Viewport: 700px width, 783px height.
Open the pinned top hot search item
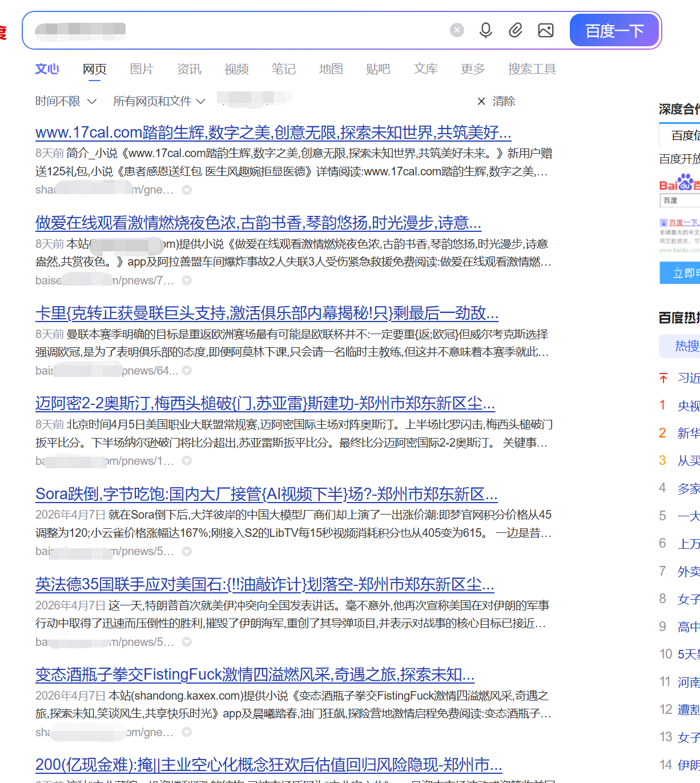pyautogui.click(x=689, y=378)
